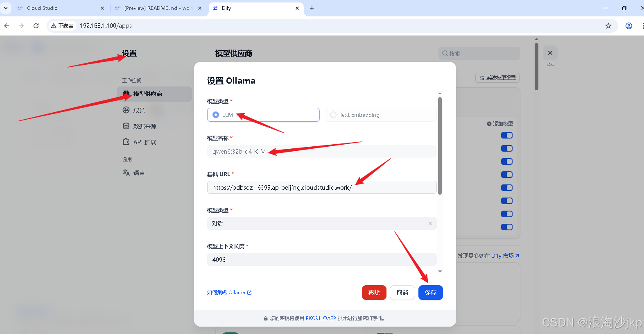Open the tab search dropdown arrow
This screenshot has height=334, width=644.
click(x=6, y=8)
